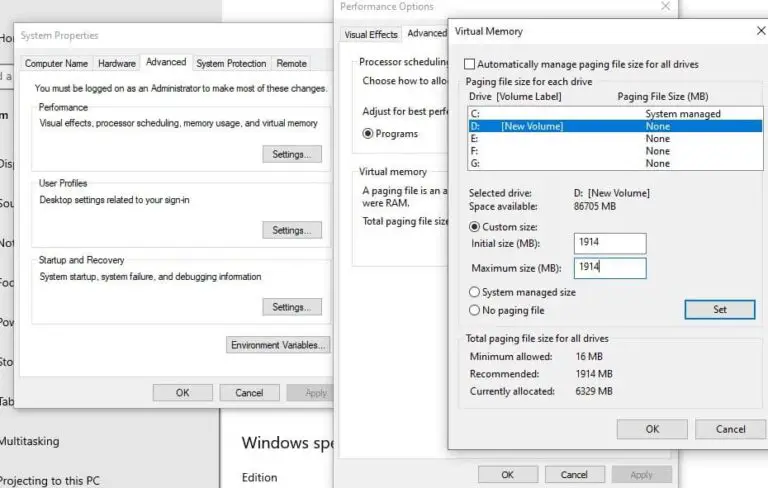Close the Performance Options window
This screenshot has height=488, width=768.
point(666,7)
